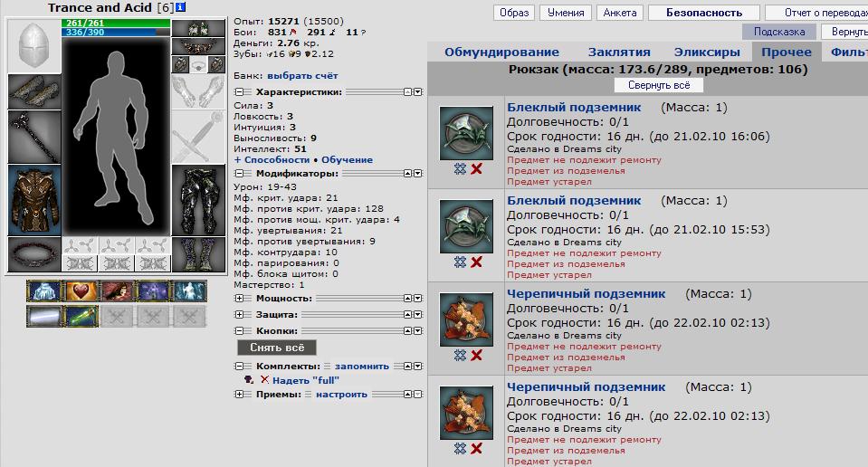Select the red-haired woman effect icon
This screenshot has height=467, width=868.
(117, 291)
